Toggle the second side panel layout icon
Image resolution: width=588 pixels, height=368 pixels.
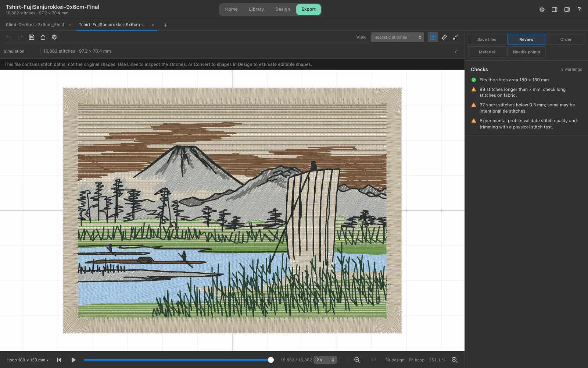coord(567,10)
